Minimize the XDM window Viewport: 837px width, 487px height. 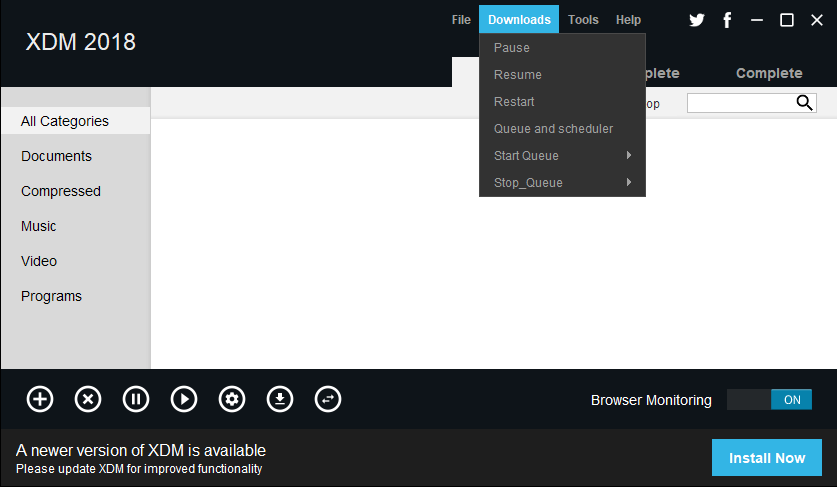click(x=757, y=20)
